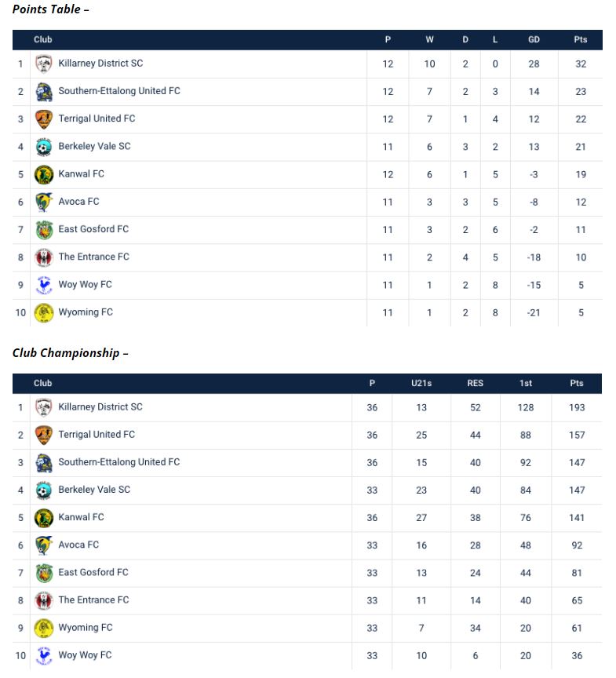This screenshot has height=678, width=616.
Task: Sort by the U21s column header
Action: [x=421, y=383]
